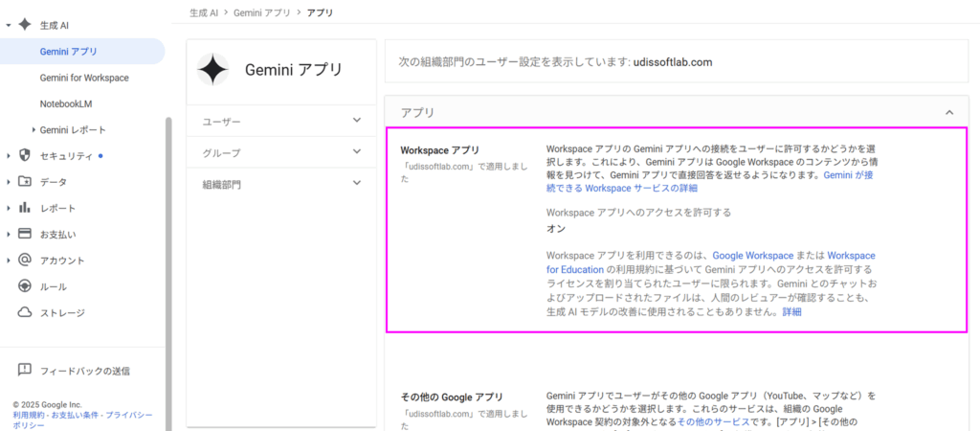Image resolution: width=980 pixels, height=431 pixels.
Task: Click the データ folder icon
Action: pyautogui.click(x=24, y=181)
